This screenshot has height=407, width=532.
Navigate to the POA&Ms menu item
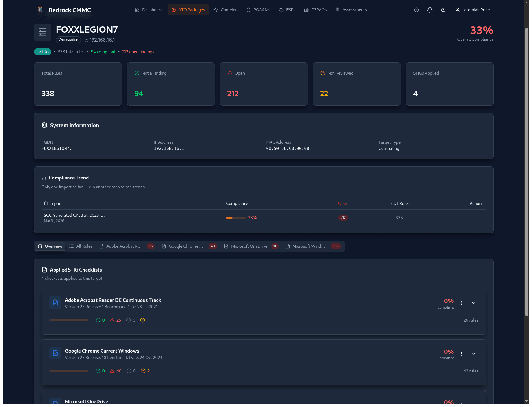click(258, 10)
